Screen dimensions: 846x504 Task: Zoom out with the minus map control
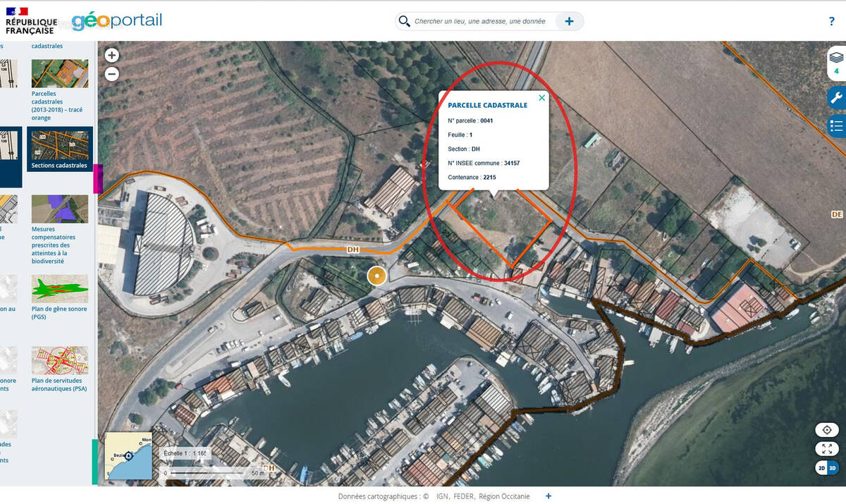(x=111, y=74)
